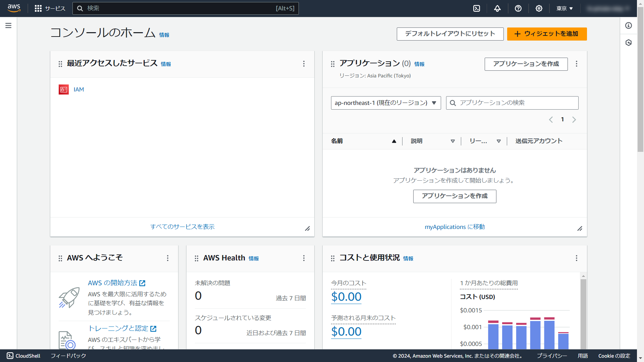The image size is (644, 362).
Task: Open the notifications bell icon
Action: pyautogui.click(x=497, y=8)
